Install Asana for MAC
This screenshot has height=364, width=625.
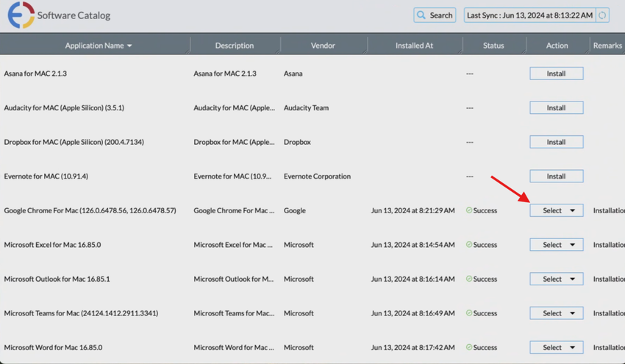coord(557,74)
